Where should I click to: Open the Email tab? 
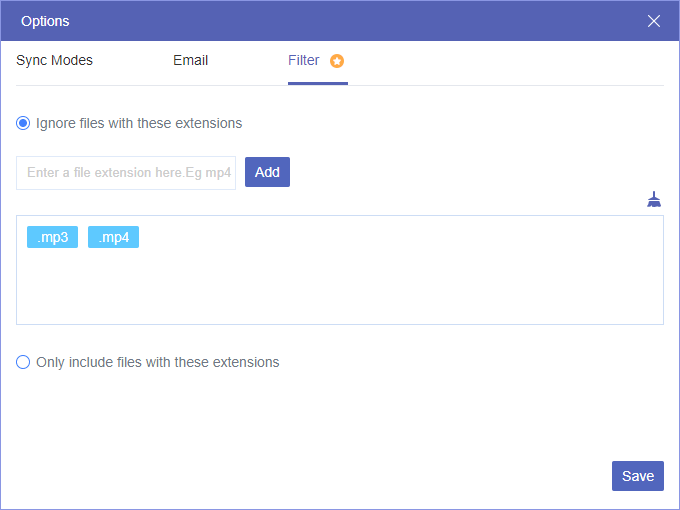(x=190, y=60)
